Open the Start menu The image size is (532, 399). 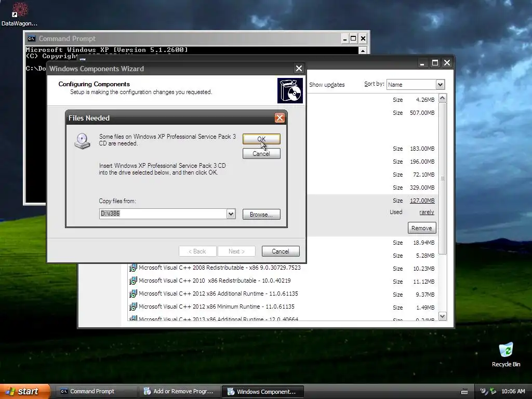click(x=25, y=391)
